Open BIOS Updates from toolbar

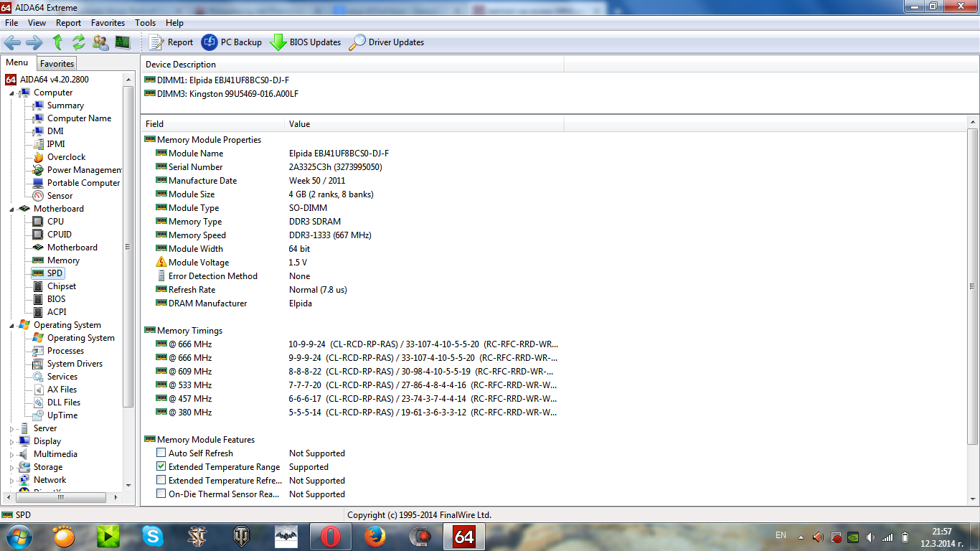[305, 42]
